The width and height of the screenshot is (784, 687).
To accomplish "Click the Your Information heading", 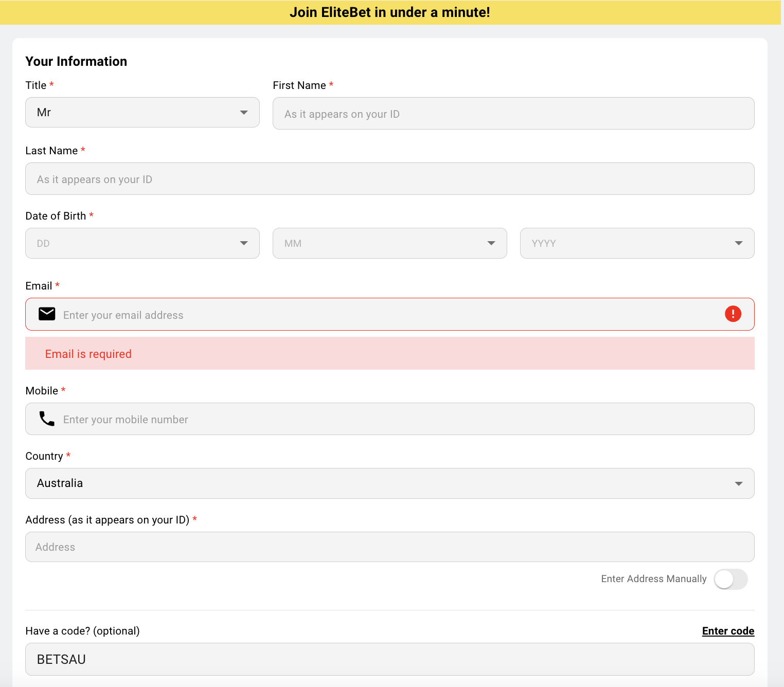I will click(x=76, y=61).
